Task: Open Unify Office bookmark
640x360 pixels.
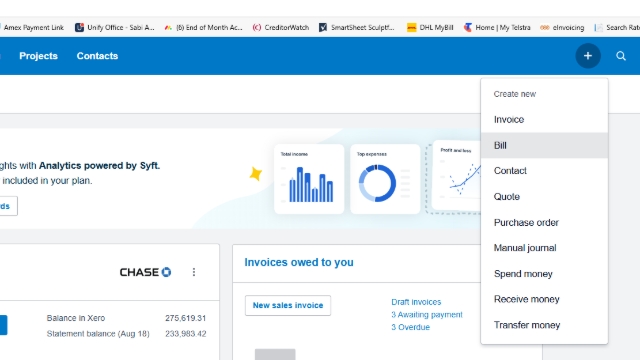Action: (x=115, y=27)
